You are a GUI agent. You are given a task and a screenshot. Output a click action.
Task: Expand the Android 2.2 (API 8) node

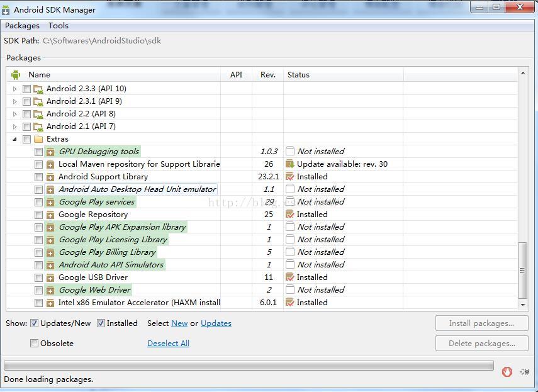pyautogui.click(x=14, y=114)
